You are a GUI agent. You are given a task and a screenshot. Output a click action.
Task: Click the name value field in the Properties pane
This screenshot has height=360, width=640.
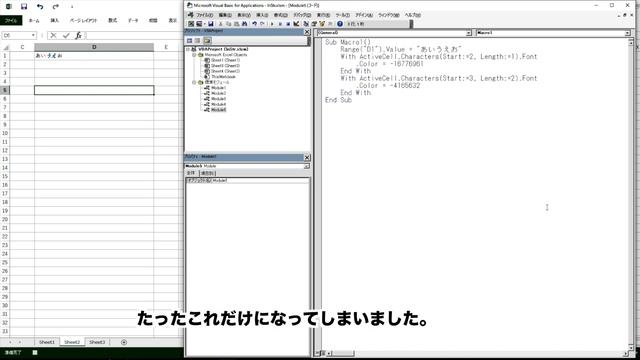(260, 180)
